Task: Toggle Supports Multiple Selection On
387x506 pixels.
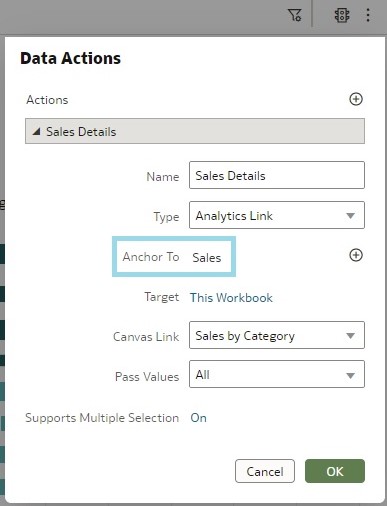Action: pyautogui.click(x=198, y=418)
